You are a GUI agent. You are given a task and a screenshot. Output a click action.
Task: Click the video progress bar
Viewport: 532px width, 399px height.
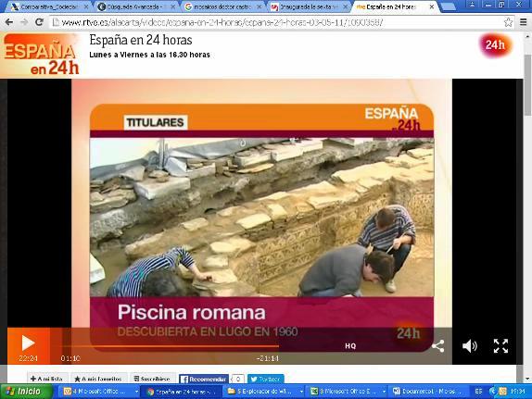(x=169, y=346)
